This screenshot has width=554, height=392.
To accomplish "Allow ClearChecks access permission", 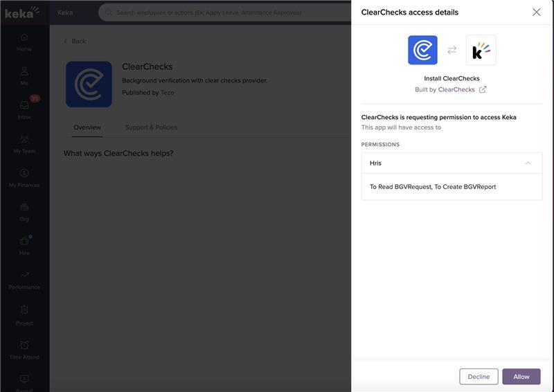I will (521, 377).
